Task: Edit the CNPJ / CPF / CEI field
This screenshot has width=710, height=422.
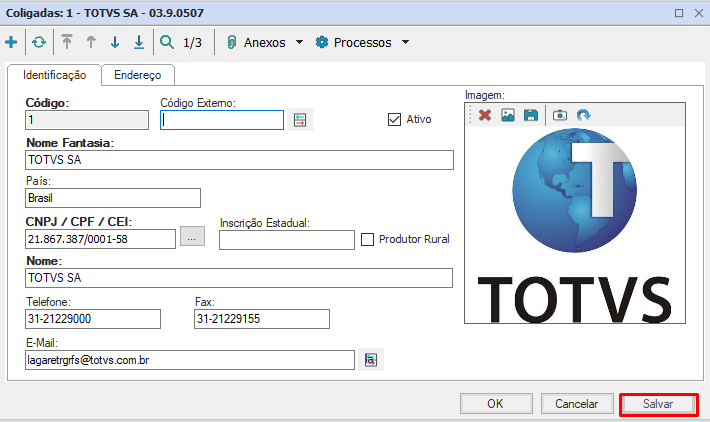Action: 100,239
